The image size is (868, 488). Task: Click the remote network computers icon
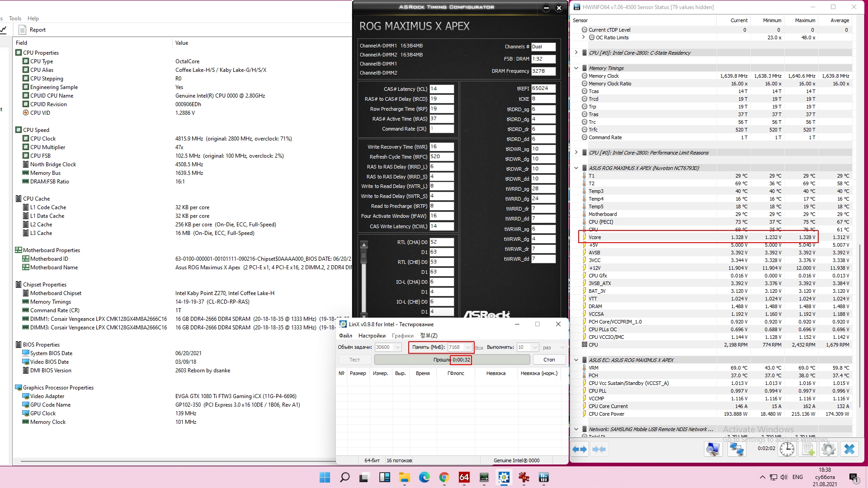coord(736,449)
